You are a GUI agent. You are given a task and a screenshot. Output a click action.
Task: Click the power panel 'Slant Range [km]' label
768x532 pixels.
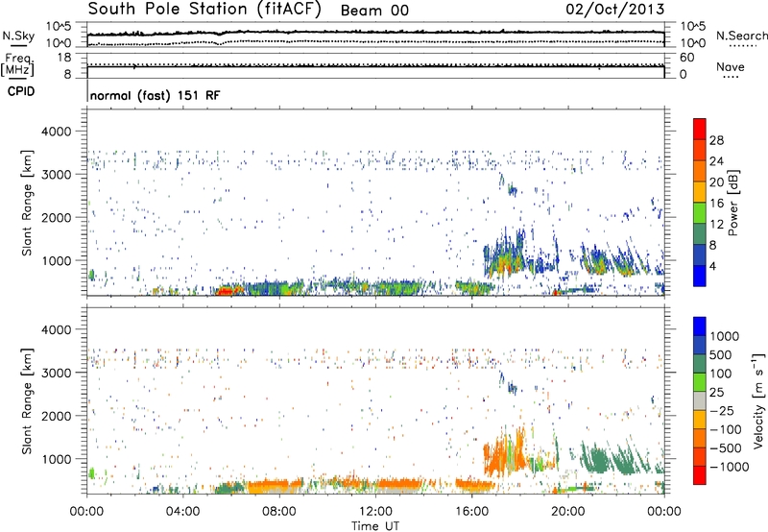pyautogui.click(x=27, y=203)
